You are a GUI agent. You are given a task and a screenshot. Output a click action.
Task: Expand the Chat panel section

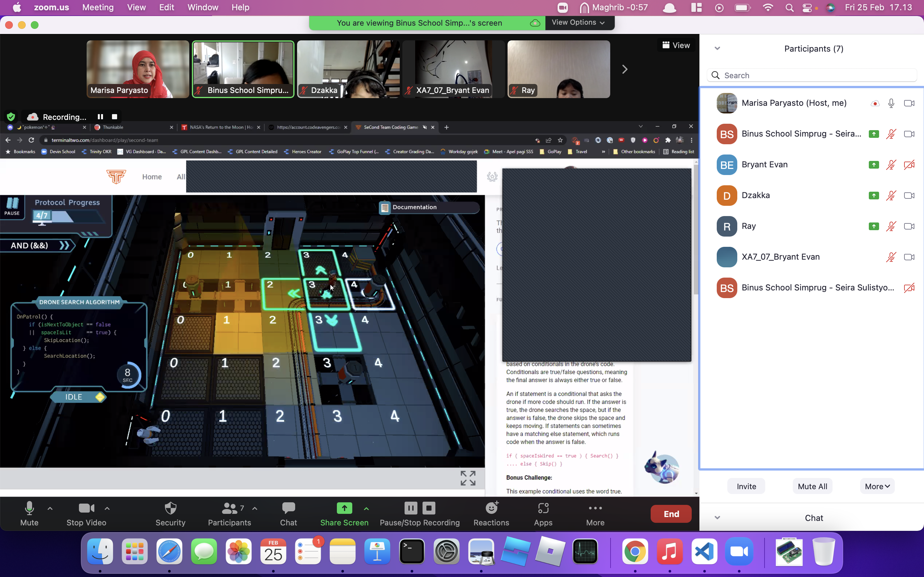pyautogui.click(x=717, y=517)
